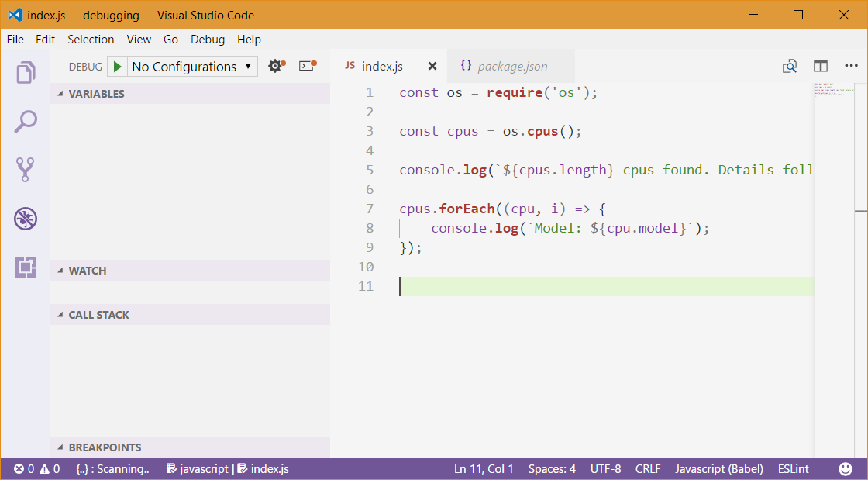The width and height of the screenshot is (868, 480).
Task: Click the index.js item in status bar
Action: [x=263, y=469]
